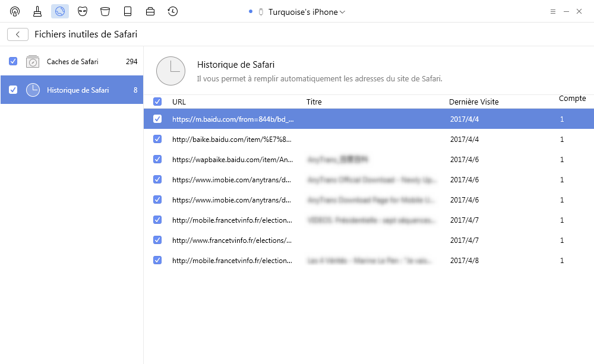Click the large clock icon in header
The width and height of the screenshot is (594, 364).
pos(171,71)
